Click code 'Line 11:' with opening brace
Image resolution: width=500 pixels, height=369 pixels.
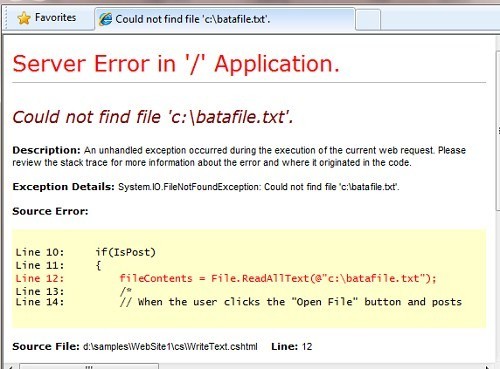(x=58, y=266)
